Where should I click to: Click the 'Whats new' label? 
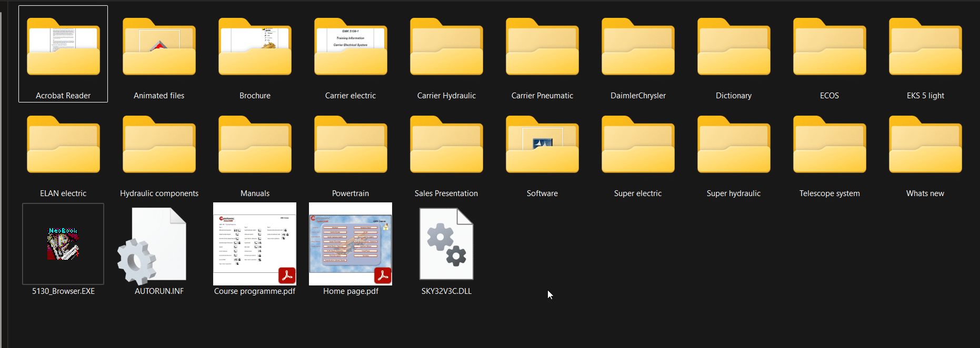pos(925,193)
